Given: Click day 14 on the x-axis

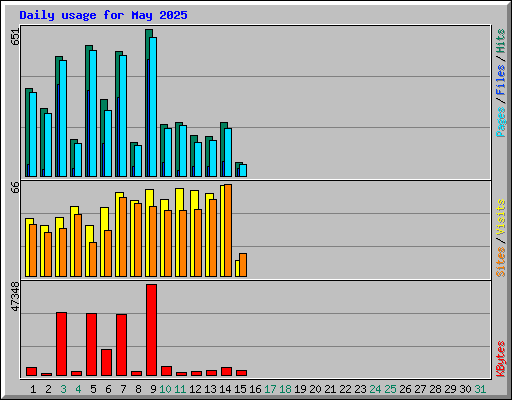Looking at the screenshot, I should pyautogui.click(x=225, y=389).
